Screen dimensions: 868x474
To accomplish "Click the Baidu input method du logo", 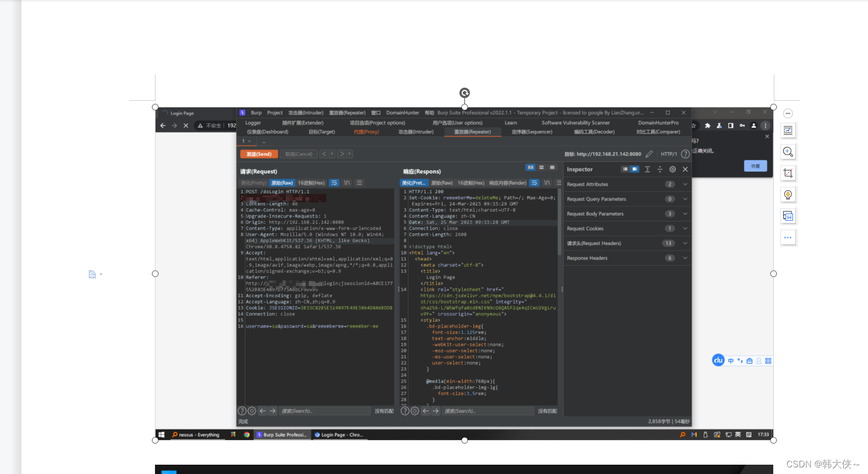I will point(718,360).
